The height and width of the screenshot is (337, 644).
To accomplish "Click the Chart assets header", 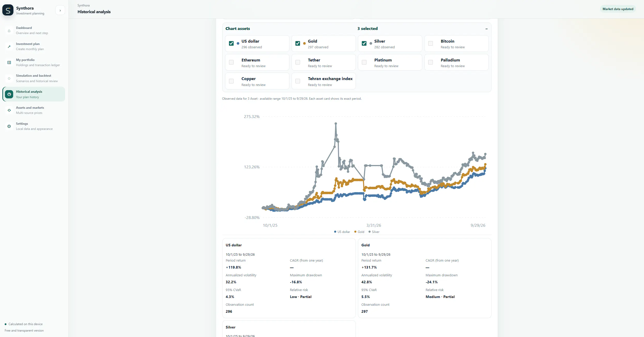I will point(237,29).
